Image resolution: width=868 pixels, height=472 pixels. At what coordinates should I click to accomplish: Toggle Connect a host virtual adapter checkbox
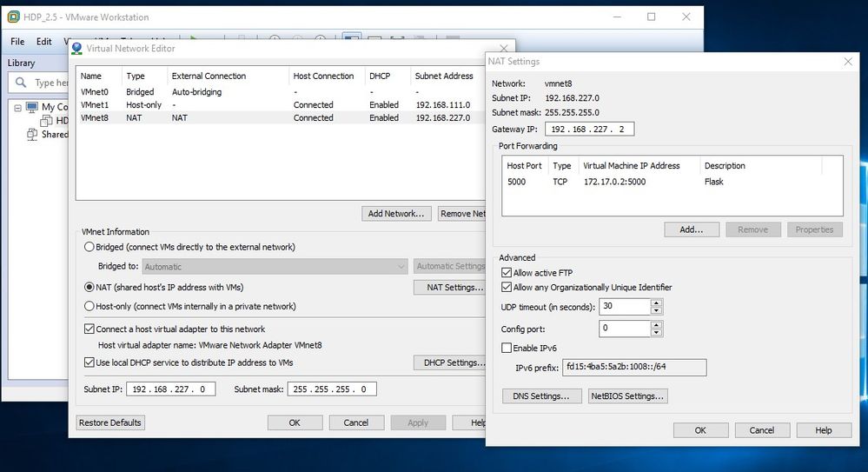click(x=89, y=329)
